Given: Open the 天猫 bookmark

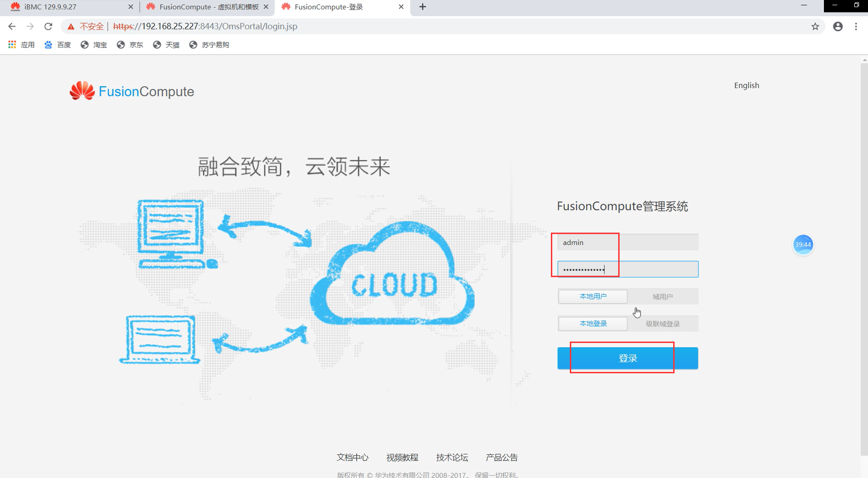Looking at the screenshot, I should click(x=166, y=45).
